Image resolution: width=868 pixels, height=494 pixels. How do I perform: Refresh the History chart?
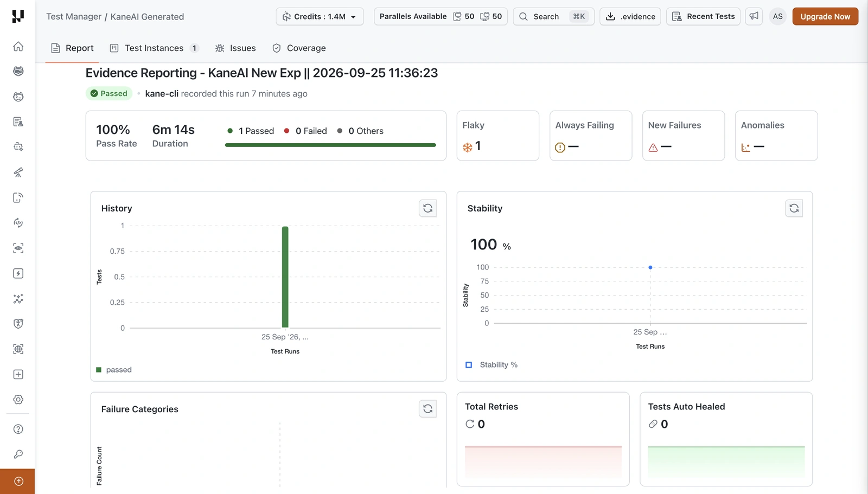pos(427,208)
